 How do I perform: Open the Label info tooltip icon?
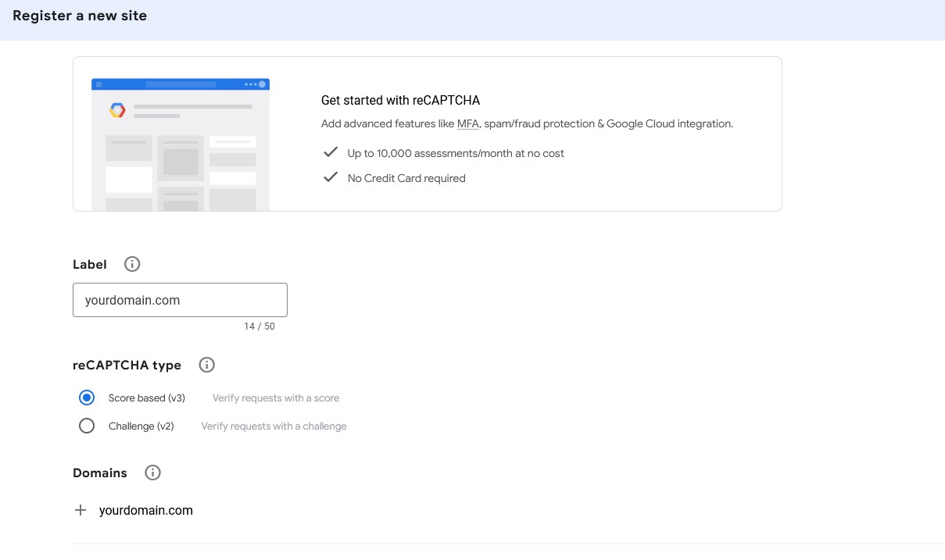[132, 264]
